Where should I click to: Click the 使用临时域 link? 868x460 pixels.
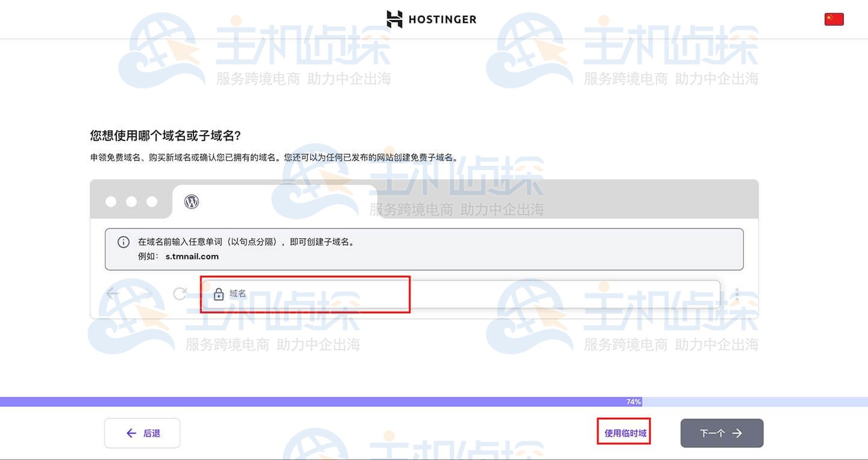point(623,432)
